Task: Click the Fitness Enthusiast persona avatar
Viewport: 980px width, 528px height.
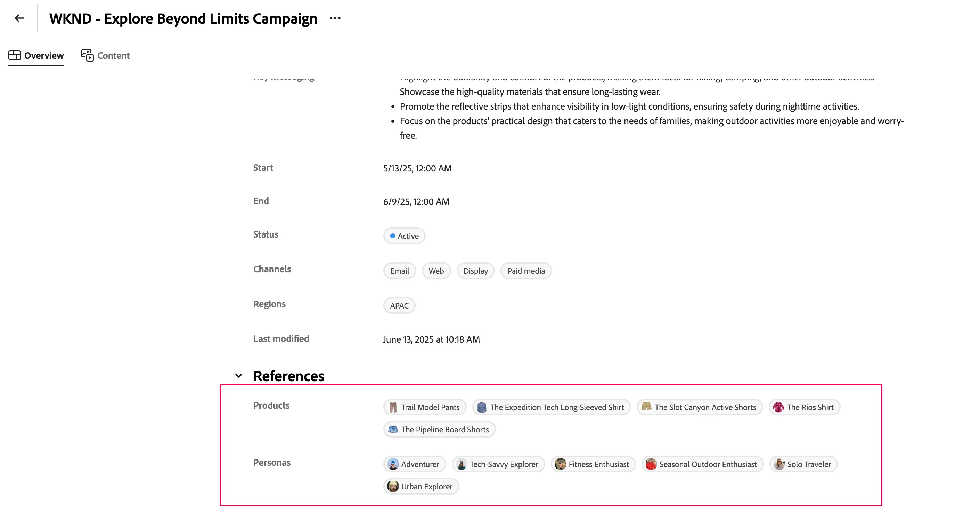Action: tap(561, 464)
